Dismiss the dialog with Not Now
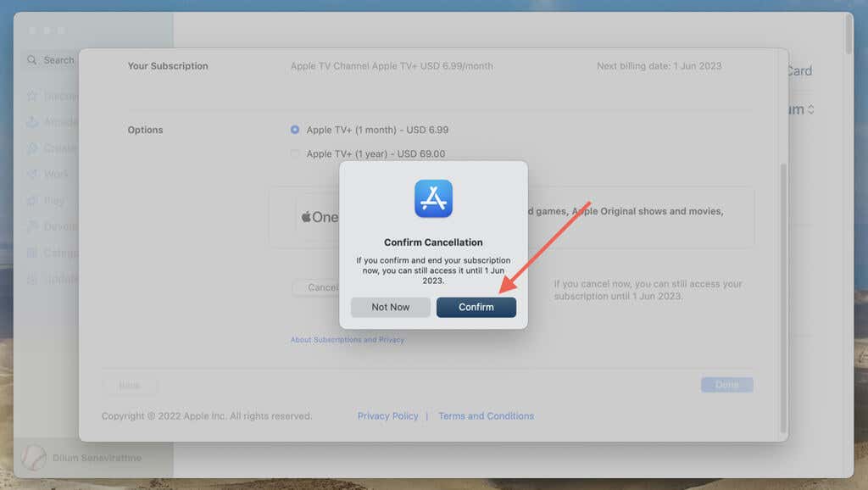 tap(390, 307)
